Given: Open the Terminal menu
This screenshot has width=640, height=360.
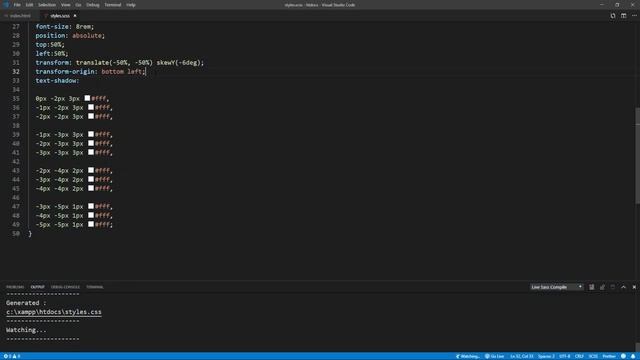Looking at the screenshot, I should click(113, 5).
